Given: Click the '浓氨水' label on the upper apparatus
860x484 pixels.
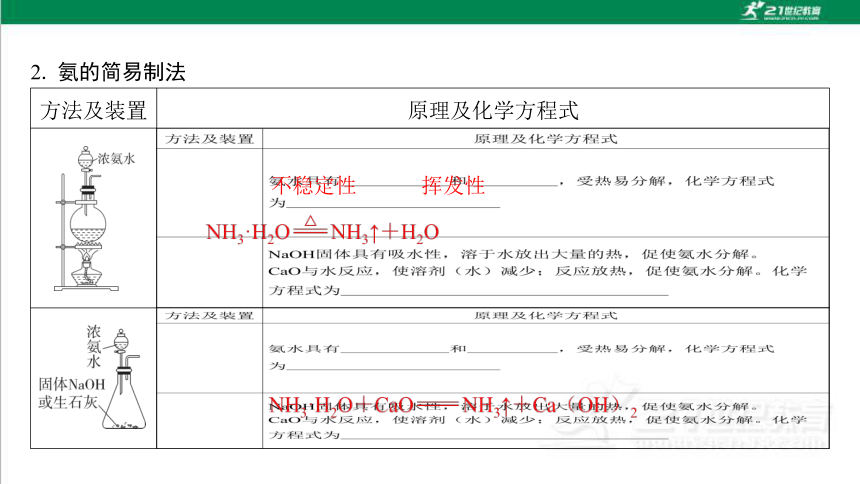Looking at the screenshot, I should pos(116,159).
